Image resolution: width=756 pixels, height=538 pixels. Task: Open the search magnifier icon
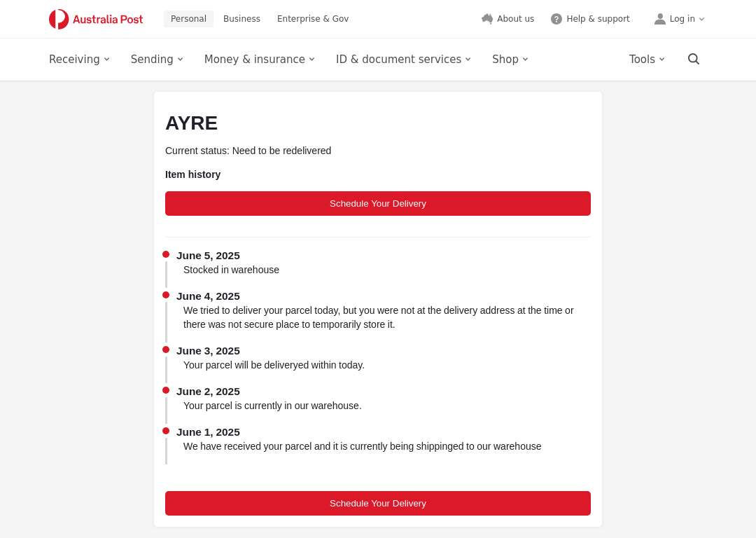click(x=693, y=59)
